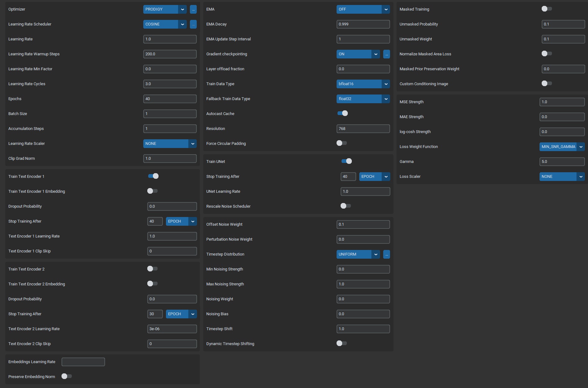Screen dimensions: 588x388
Task: Expand the Gradient checkpointing ON dropdown
Action: (358, 54)
